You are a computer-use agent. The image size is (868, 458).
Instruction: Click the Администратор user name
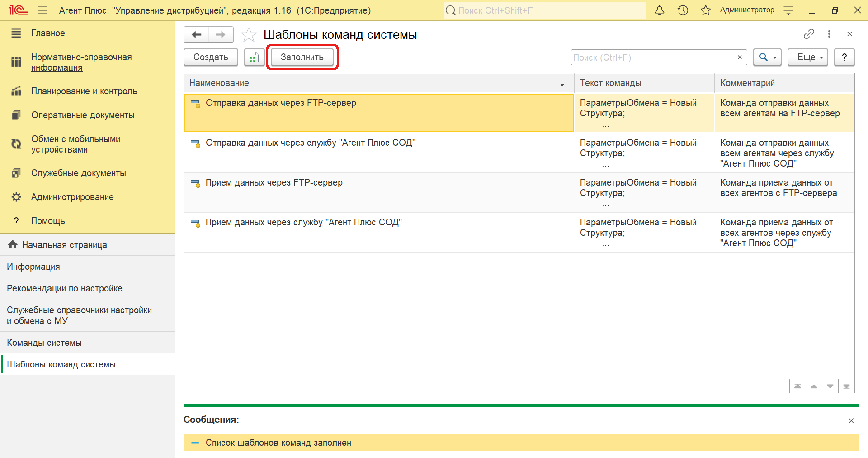click(x=747, y=10)
